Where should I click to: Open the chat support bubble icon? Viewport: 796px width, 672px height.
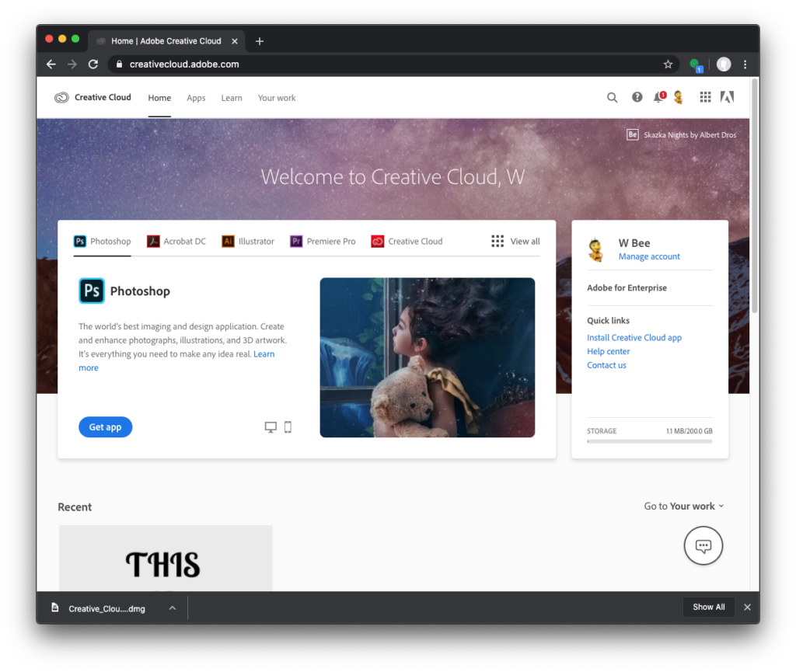[703, 545]
